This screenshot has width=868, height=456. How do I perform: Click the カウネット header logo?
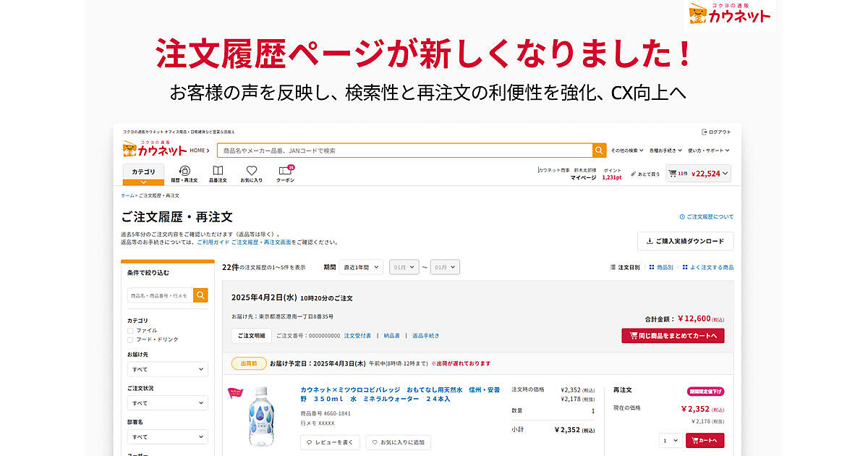(155, 150)
